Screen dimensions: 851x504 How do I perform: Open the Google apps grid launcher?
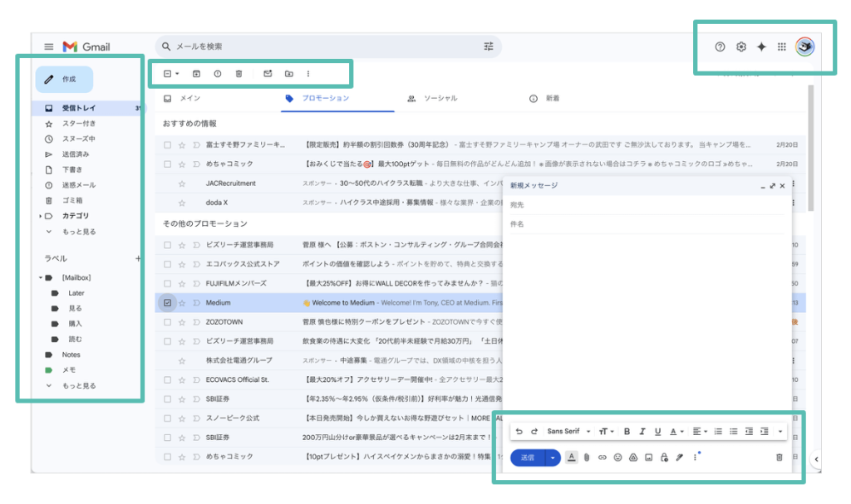[781, 47]
